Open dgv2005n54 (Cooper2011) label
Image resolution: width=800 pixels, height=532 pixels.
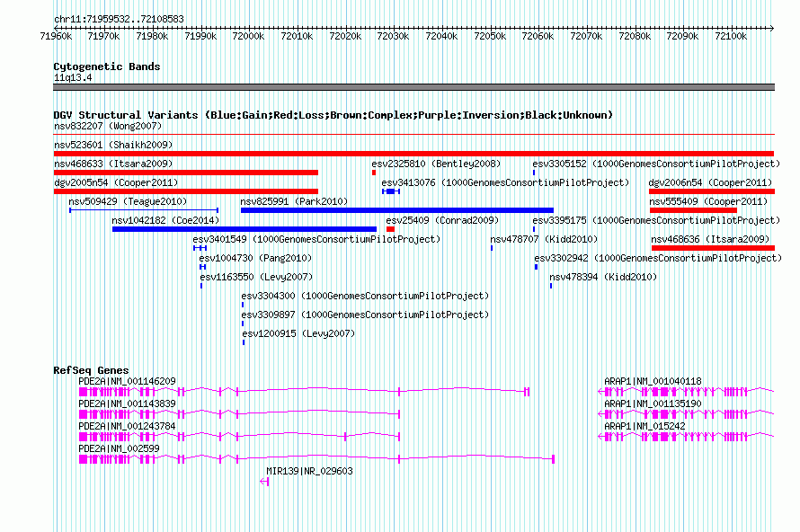point(116,182)
